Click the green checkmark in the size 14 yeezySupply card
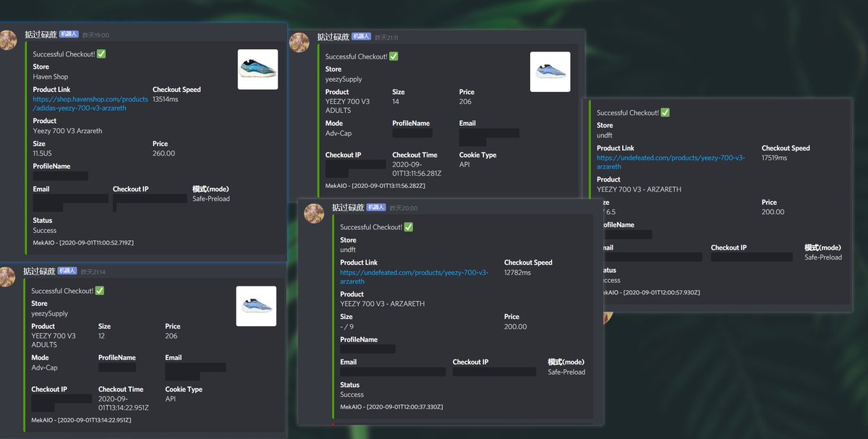 [393, 56]
